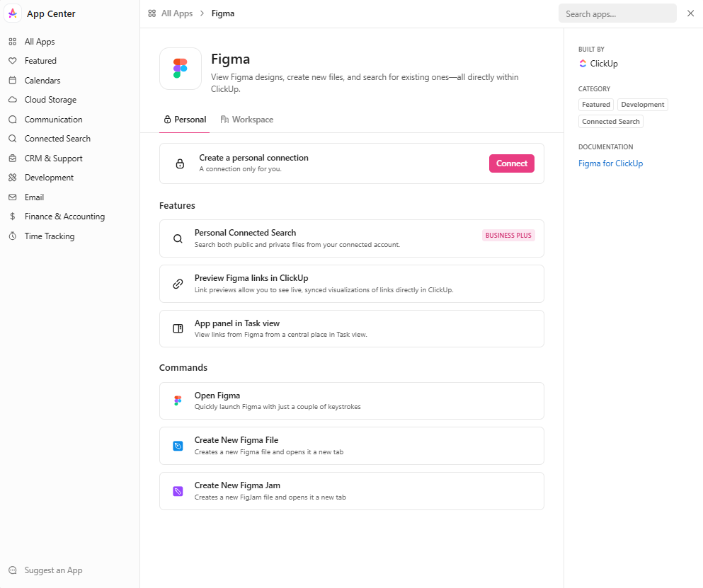This screenshot has height=588, width=703.
Task: Click the large Figma logo thumbnail
Action: click(x=181, y=69)
